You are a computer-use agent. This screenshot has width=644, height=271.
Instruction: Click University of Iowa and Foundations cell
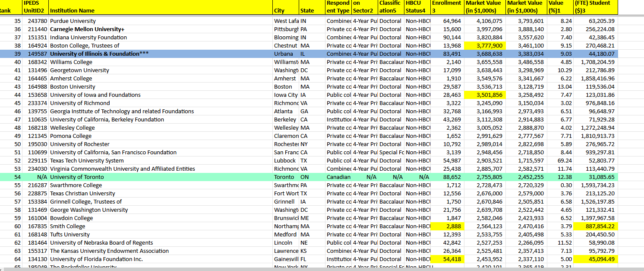(x=161, y=95)
